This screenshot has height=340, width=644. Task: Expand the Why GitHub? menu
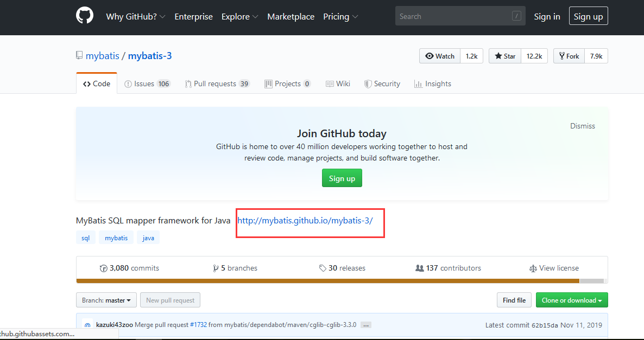tap(136, 17)
